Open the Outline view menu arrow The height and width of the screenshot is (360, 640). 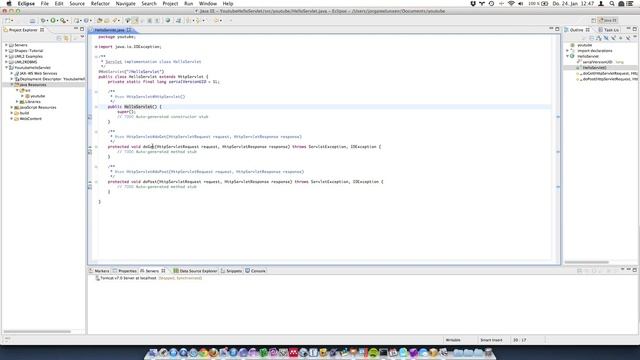(x=635, y=38)
